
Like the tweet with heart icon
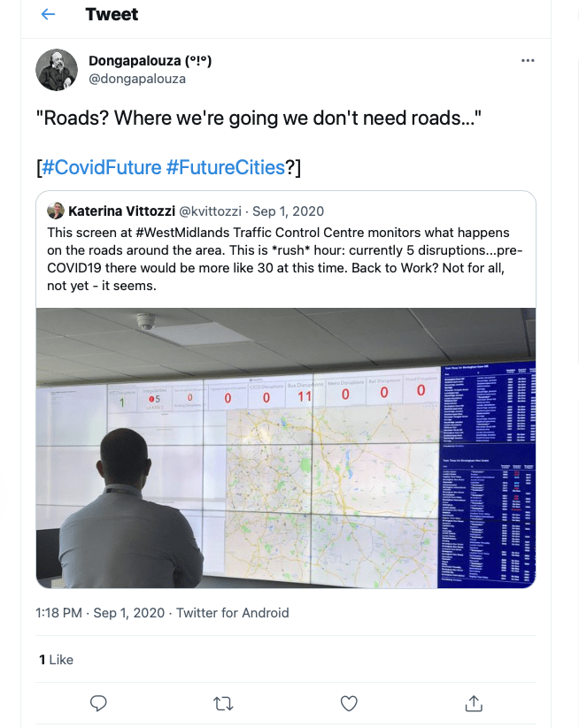coord(349,703)
